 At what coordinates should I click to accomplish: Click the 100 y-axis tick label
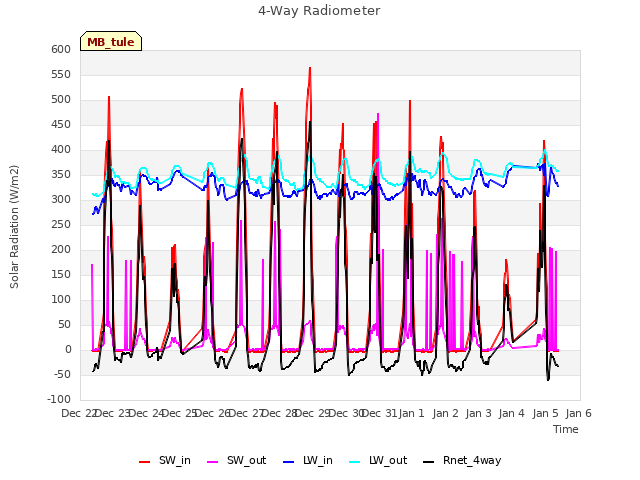coord(61,300)
